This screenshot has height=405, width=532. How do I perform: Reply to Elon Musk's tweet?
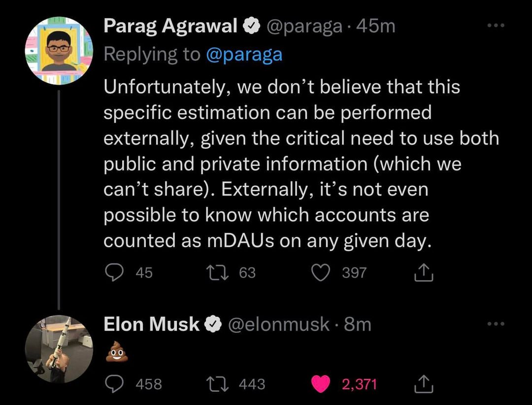tap(114, 384)
